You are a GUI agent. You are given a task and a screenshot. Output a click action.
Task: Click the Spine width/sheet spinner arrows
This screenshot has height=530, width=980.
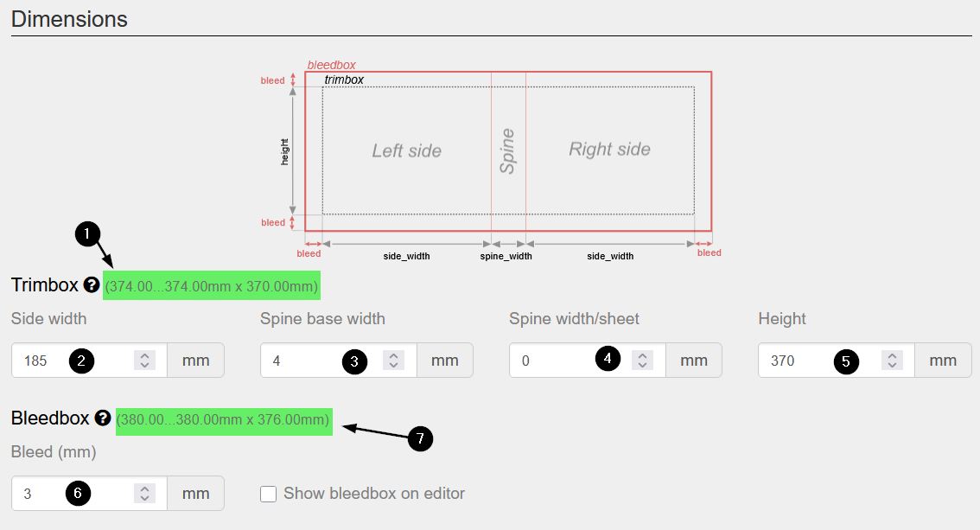[x=642, y=361]
